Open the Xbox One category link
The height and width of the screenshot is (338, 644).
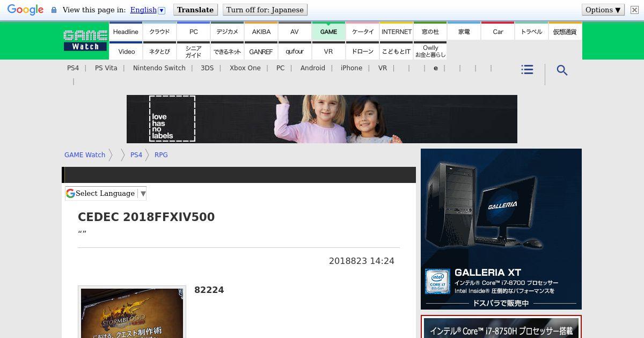pyautogui.click(x=245, y=68)
